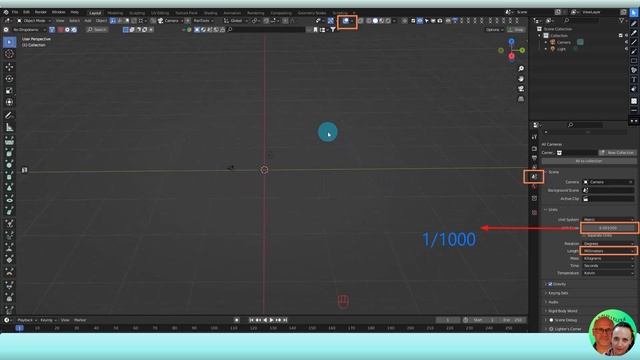
Task: Open the Unit System Metric dropdown
Action: [x=608, y=220]
